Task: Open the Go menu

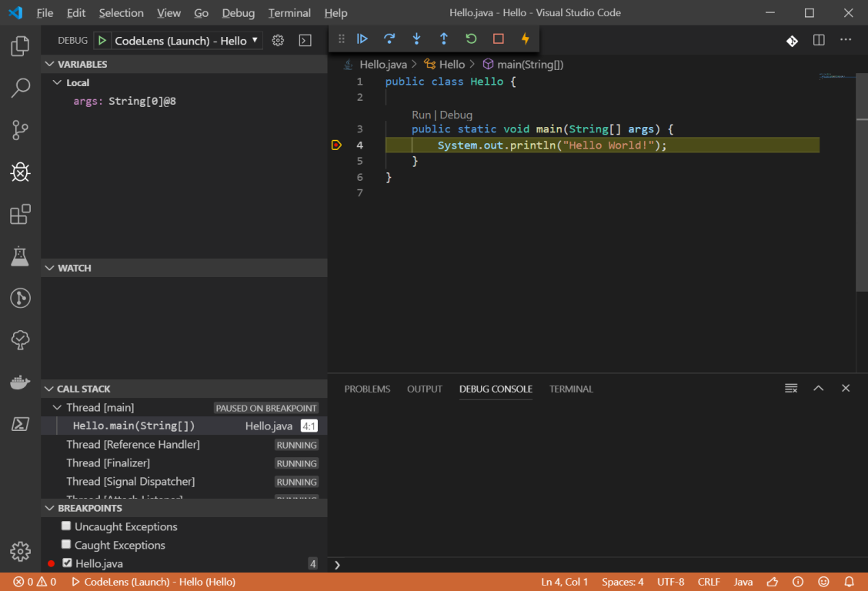Action: (201, 13)
